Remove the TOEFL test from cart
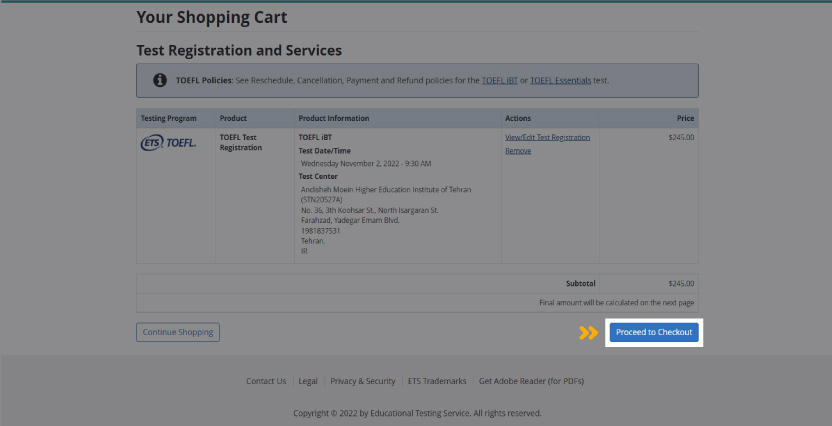This screenshot has height=426, width=832. point(518,151)
